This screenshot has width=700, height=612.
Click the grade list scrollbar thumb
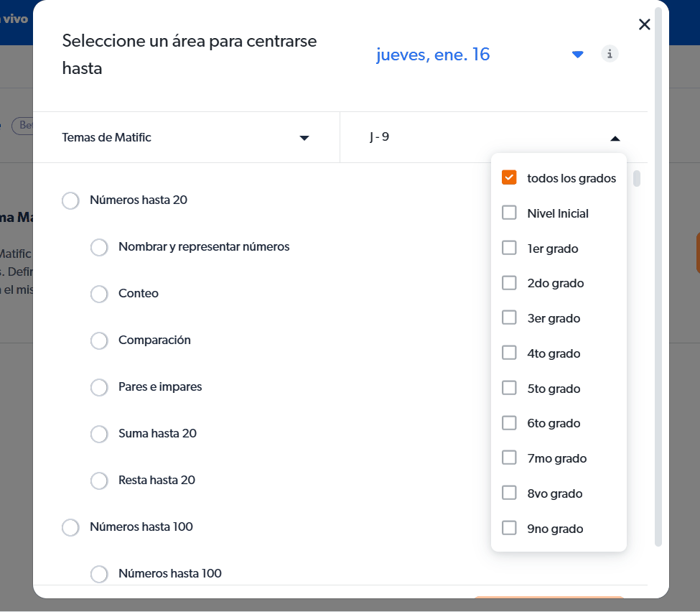coord(636,178)
